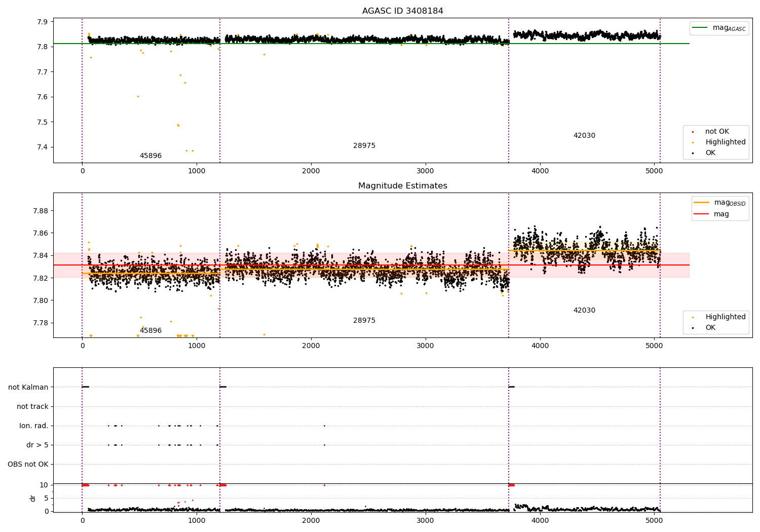Click the 7.84 y-axis tick label
Viewport: 760px width, 532px height.
point(40,255)
